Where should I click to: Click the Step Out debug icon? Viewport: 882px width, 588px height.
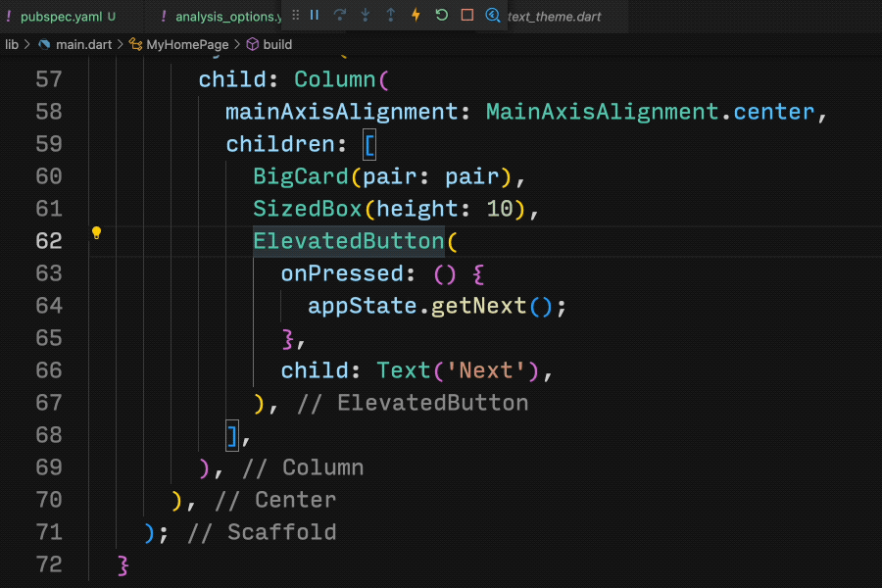[390, 15]
